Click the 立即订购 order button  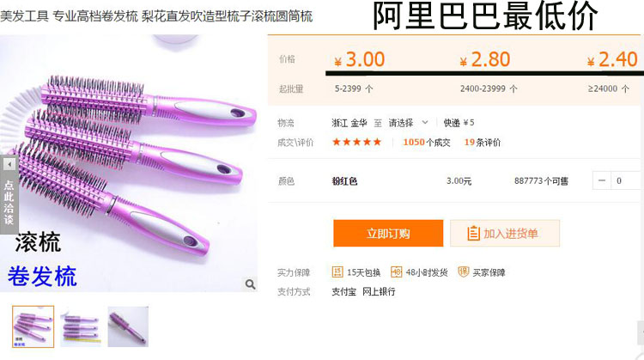click(388, 234)
